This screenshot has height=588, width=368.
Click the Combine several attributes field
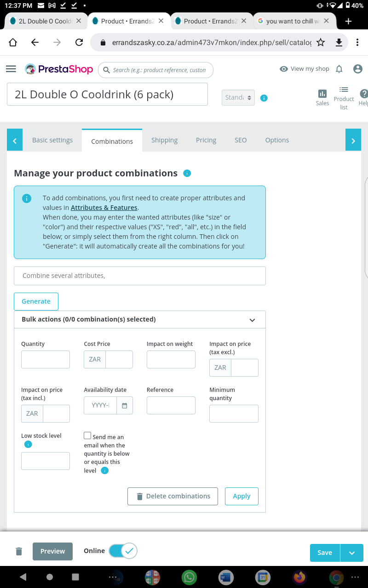[140, 276]
